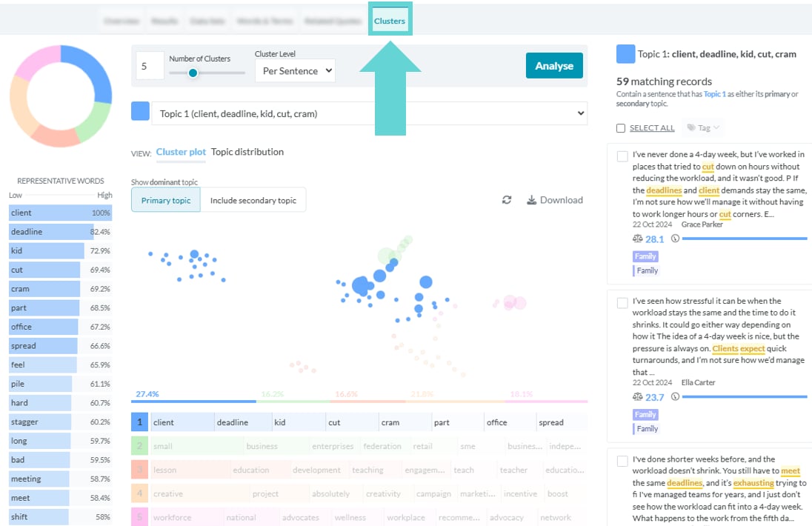Image resolution: width=812 pixels, height=526 pixels.
Task: Select Include secondary topic option
Action: pos(253,200)
